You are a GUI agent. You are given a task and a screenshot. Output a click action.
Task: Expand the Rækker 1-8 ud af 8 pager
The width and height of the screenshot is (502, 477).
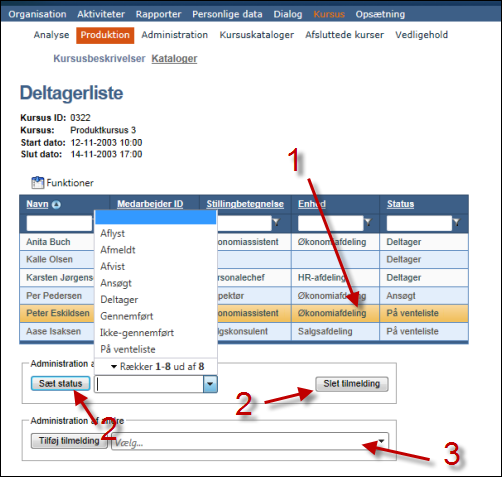tap(114, 367)
